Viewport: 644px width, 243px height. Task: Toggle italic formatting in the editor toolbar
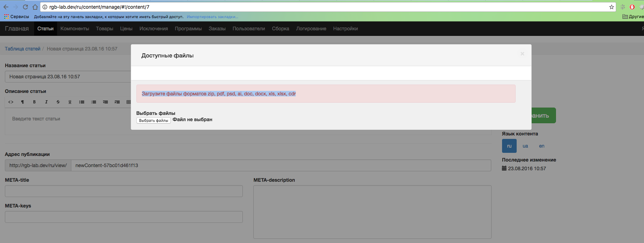point(46,102)
